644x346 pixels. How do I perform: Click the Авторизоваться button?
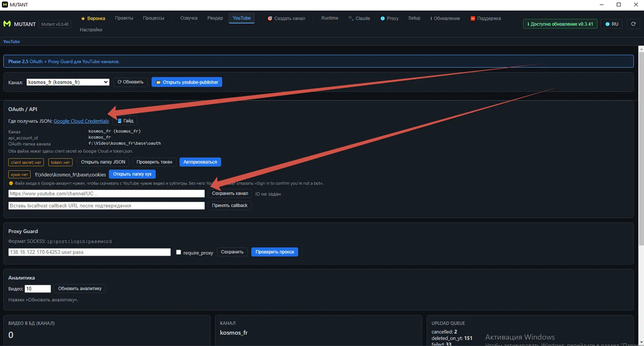pos(200,162)
